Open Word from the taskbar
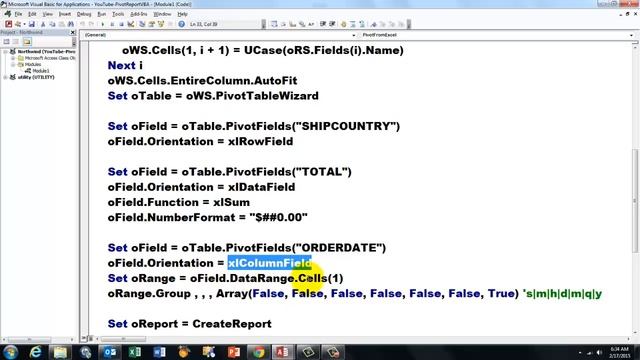The height and width of the screenshot is (360, 640). click(160, 352)
